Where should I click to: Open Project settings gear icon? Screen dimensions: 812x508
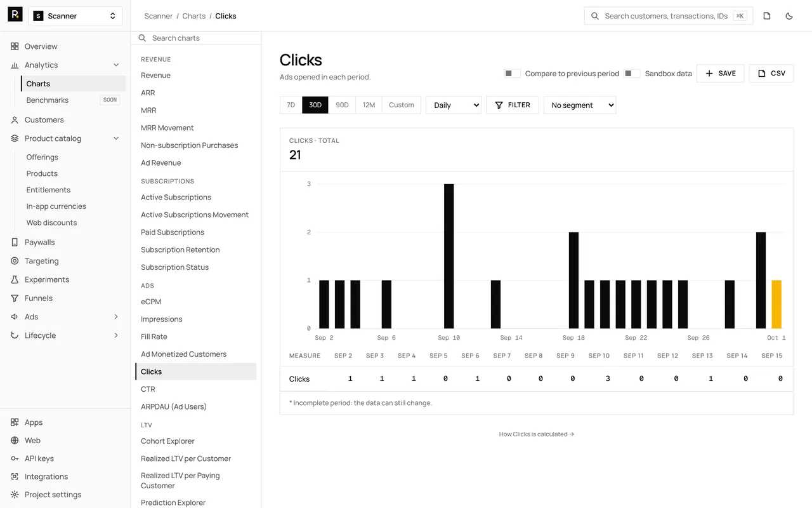15,495
